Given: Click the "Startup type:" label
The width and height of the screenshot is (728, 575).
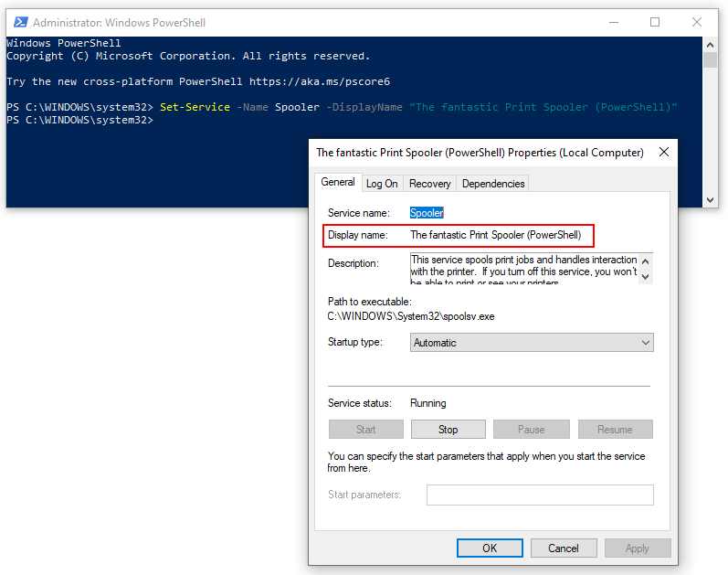Looking at the screenshot, I should (x=355, y=342).
